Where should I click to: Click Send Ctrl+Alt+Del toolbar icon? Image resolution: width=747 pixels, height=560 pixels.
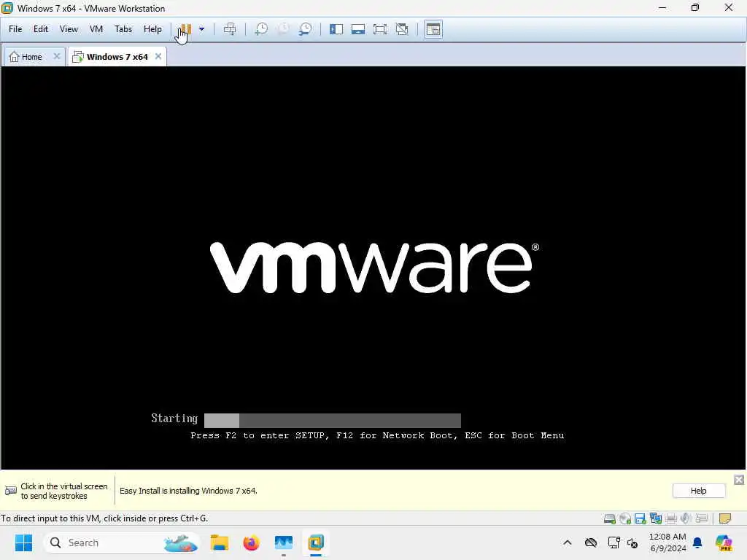click(230, 29)
